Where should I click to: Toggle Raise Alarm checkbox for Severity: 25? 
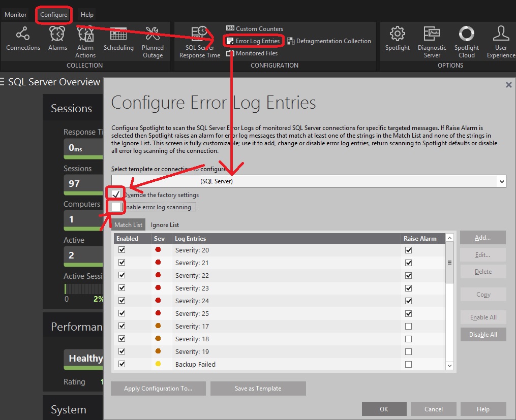pos(408,313)
